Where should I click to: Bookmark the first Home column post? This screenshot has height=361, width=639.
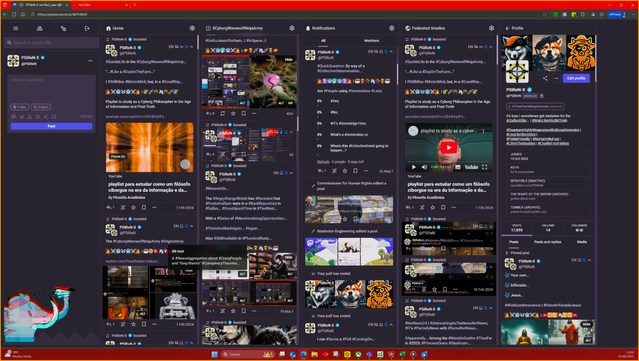144,207
